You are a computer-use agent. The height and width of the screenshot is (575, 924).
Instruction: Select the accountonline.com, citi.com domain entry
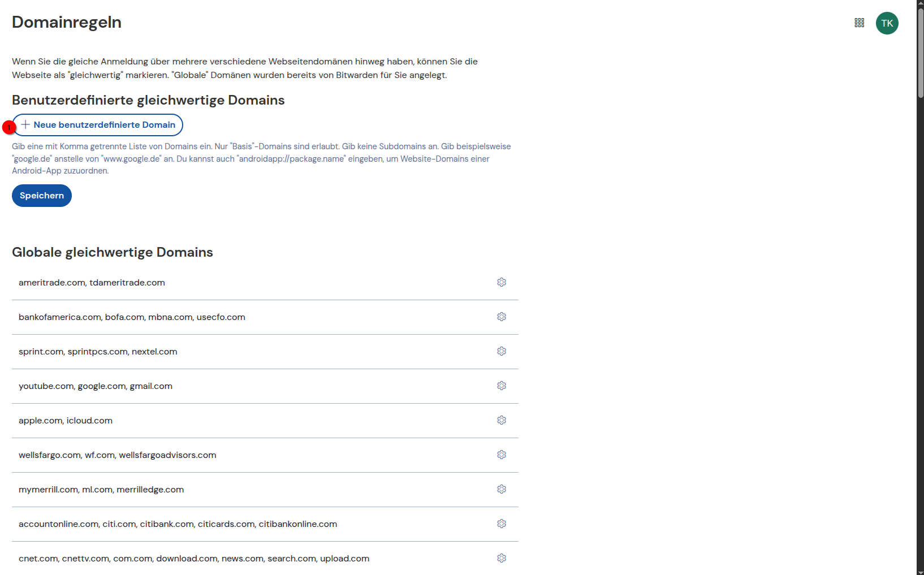point(178,524)
